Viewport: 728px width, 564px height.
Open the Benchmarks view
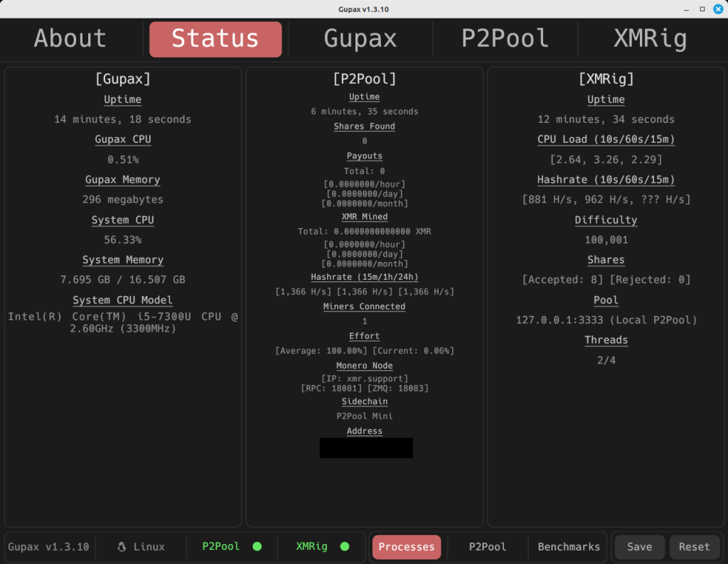tap(568, 547)
